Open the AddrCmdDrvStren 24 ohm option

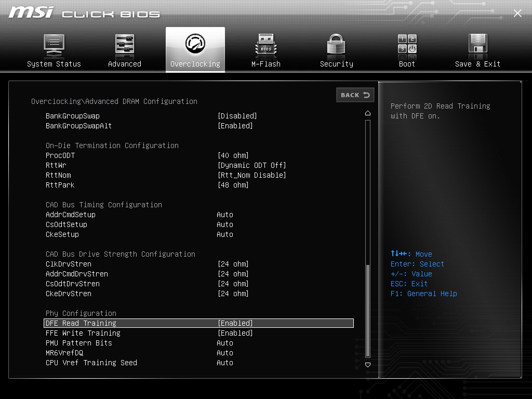(233, 274)
